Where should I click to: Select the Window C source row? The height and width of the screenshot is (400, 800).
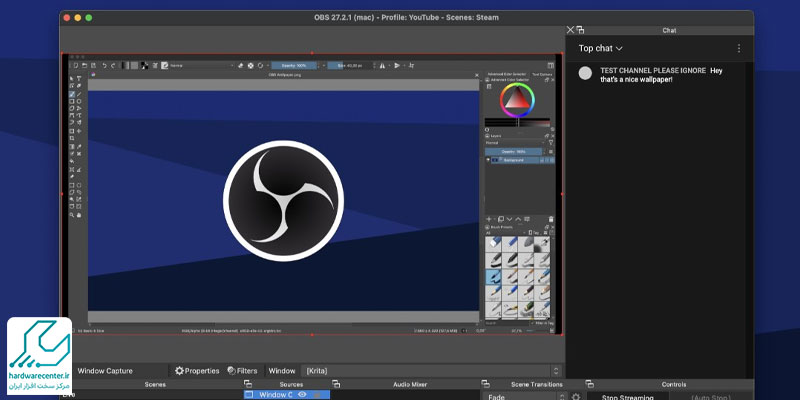(x=287, y=395)
